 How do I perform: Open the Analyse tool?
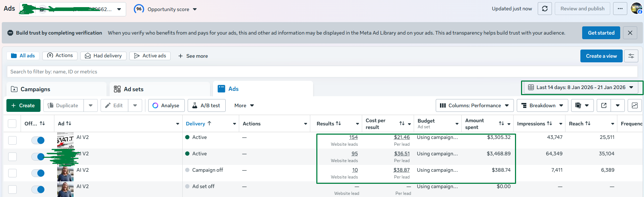pos(166,105)
